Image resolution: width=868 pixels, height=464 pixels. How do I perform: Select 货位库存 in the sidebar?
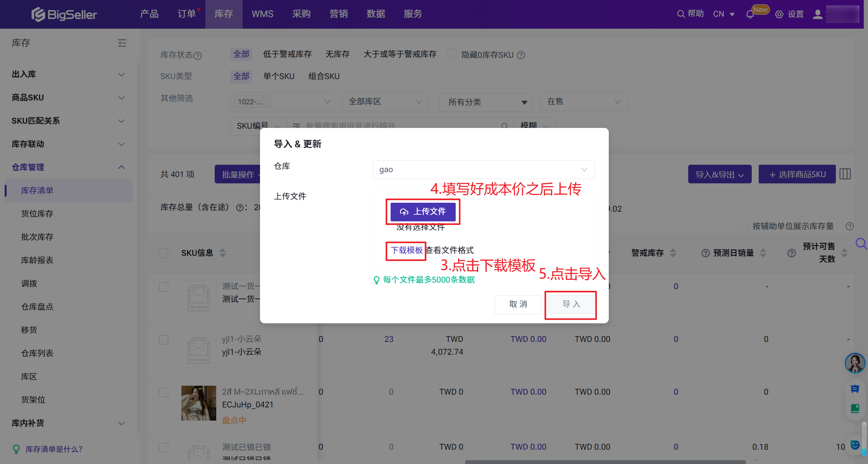[x=37, y=214]
